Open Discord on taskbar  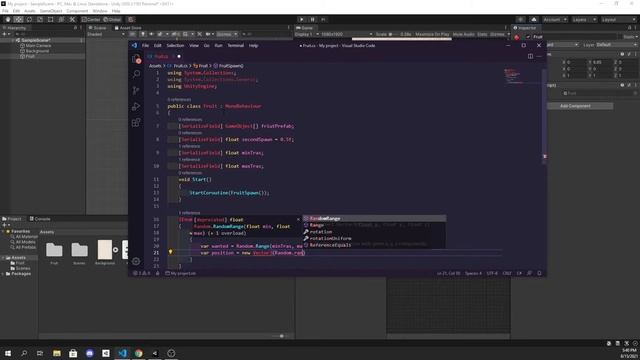tap(90, 353)
